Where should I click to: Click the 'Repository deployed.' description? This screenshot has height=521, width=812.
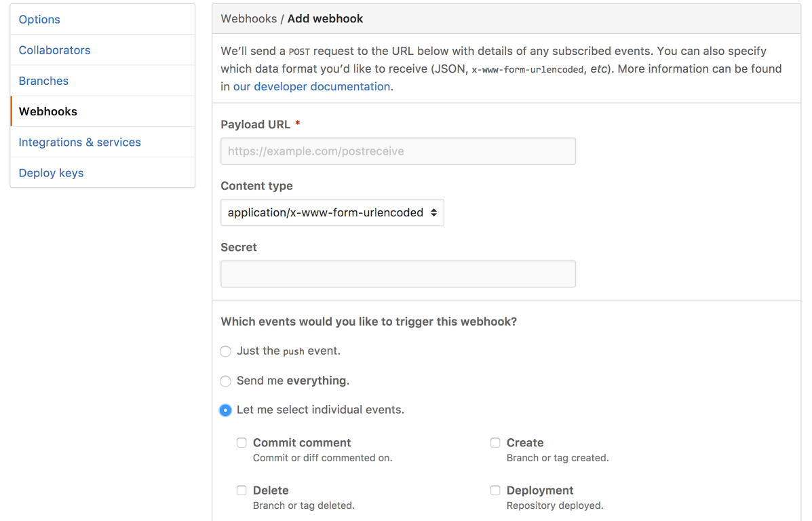click(x=555, y=505)
